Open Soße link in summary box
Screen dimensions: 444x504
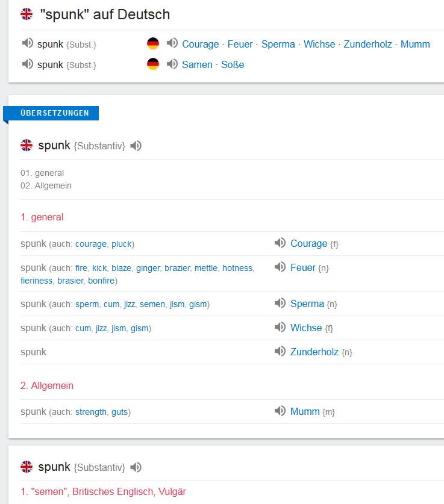233,64
